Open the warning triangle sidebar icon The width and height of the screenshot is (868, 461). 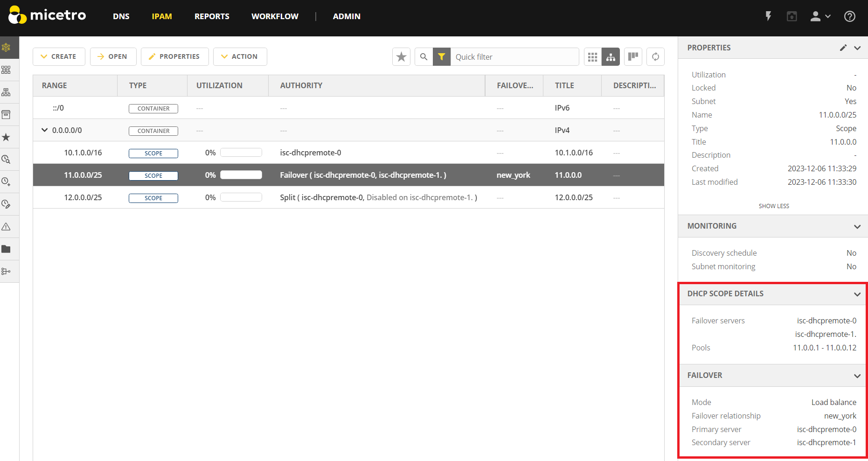pyautogui.click(x=6, y=227)
